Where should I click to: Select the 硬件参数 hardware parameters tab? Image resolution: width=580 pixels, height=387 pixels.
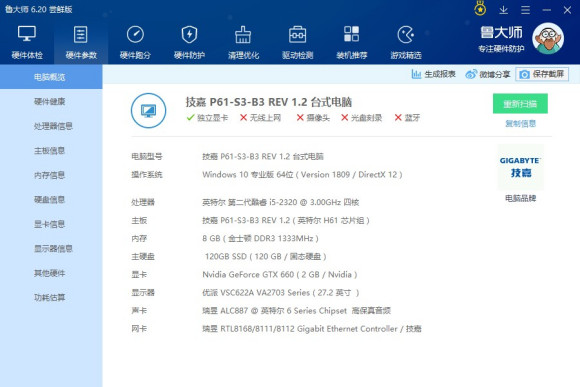[x=81, y=43]
